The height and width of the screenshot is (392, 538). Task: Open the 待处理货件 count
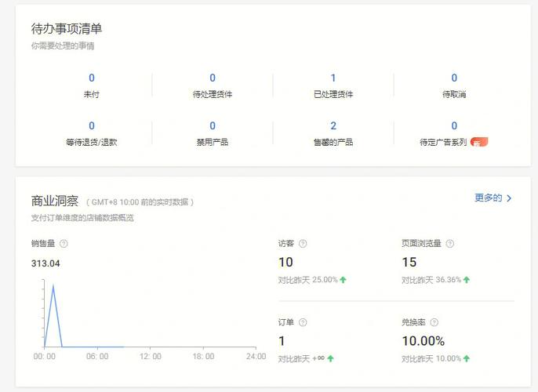point(213,78)
